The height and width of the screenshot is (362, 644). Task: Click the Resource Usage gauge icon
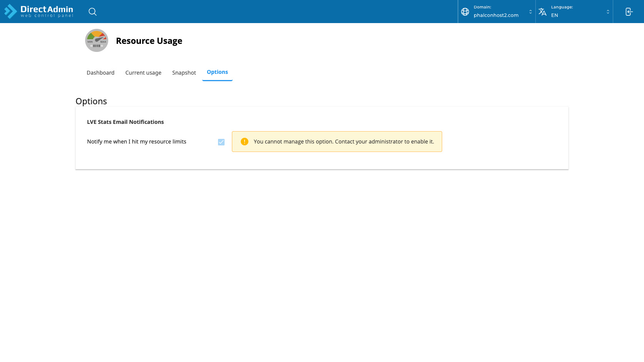tap(97, 40)
